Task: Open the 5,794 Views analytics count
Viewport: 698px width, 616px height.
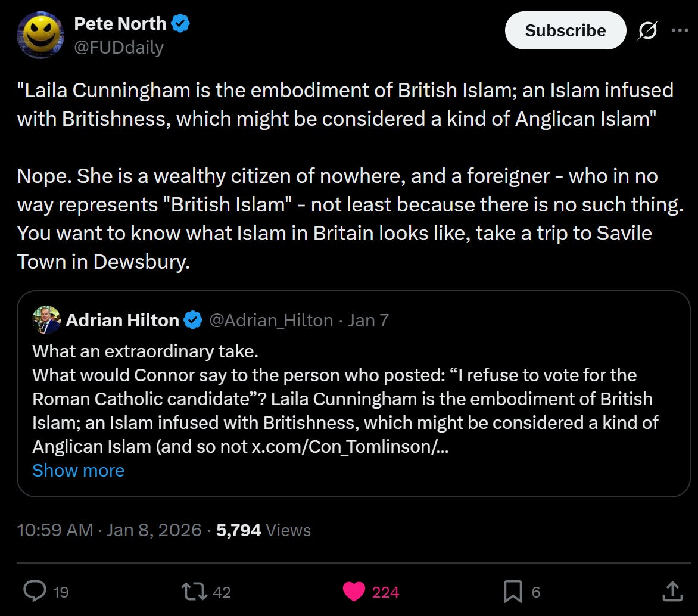Action: click(x=263, y=530)
